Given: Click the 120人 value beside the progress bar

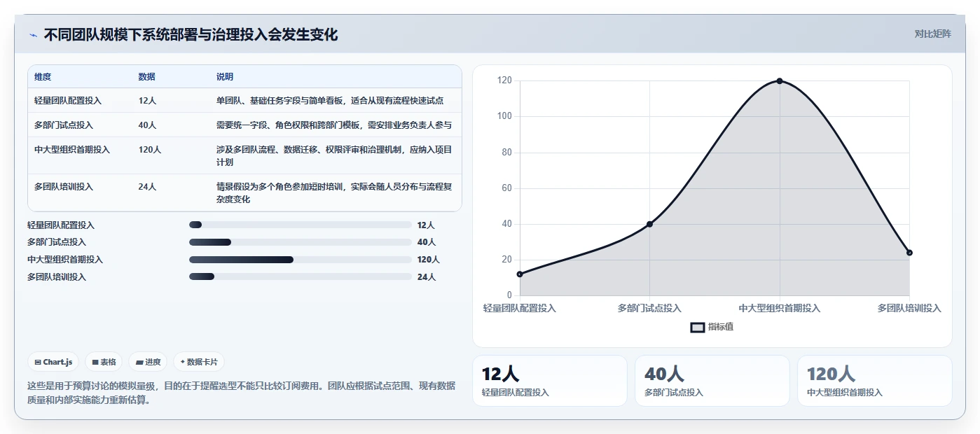Looking at the screenshot, I should [x=429, y=260].
